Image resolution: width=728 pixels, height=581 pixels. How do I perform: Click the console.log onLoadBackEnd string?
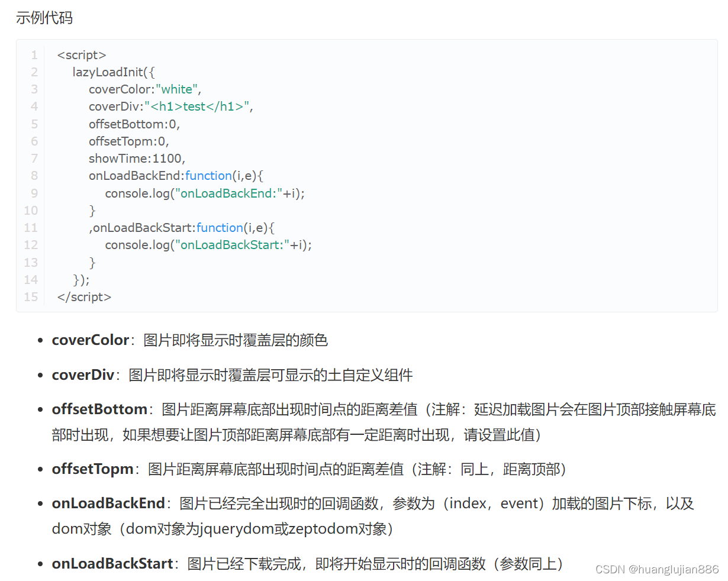(227, 193)
